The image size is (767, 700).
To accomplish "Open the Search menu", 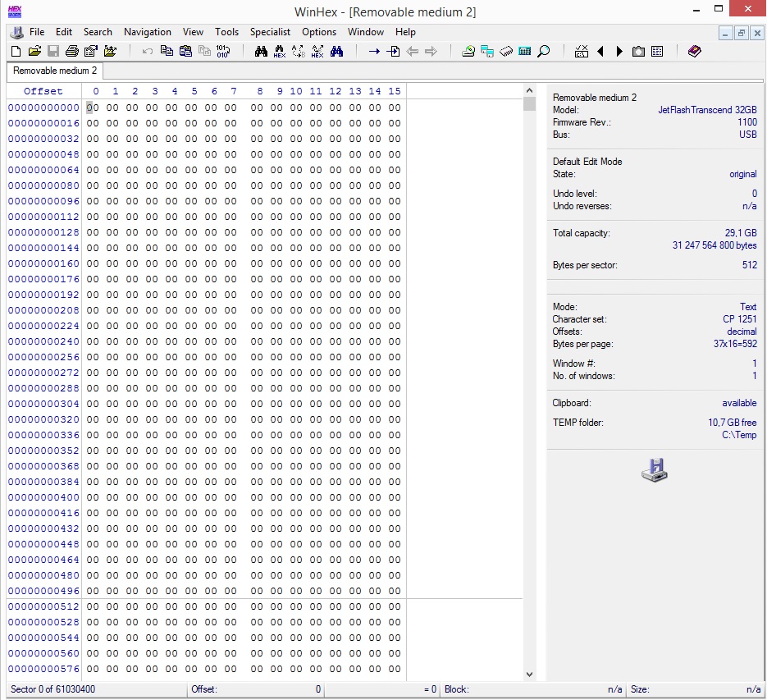I will pos(98,32).
